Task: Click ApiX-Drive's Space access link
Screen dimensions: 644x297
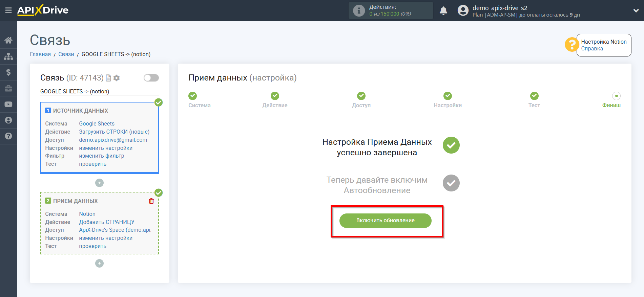Action: click(x=115, y=230)
